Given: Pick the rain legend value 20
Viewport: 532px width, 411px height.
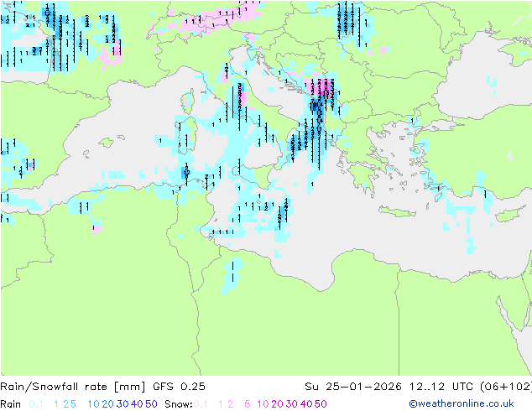Looking at the screenshot, I should tap(107, 404).
